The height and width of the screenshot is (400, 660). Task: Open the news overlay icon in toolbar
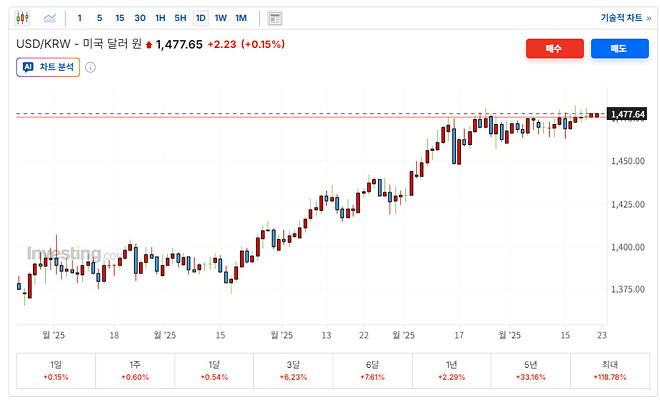pos(275,18)
